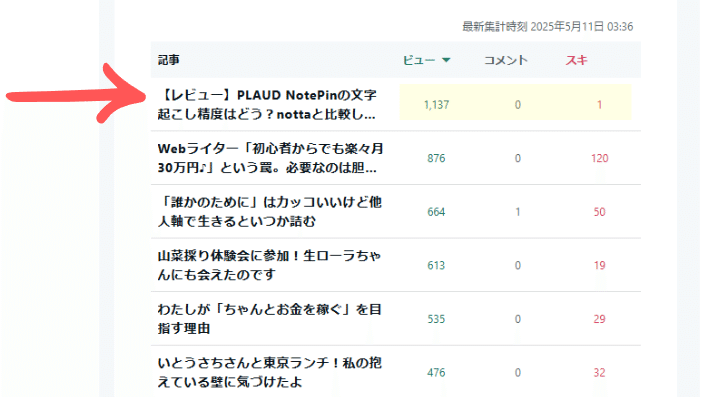This screenshot has height=397, width=722.
Task: Click the ビュー sort arrow icon
Action: 446,60
